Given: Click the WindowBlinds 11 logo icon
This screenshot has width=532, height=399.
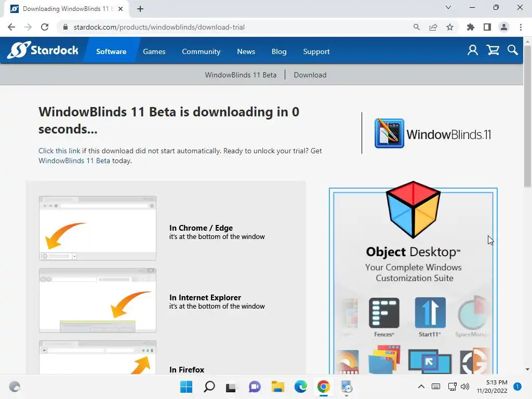Looking at the screenshot, I should click(389, 134).
